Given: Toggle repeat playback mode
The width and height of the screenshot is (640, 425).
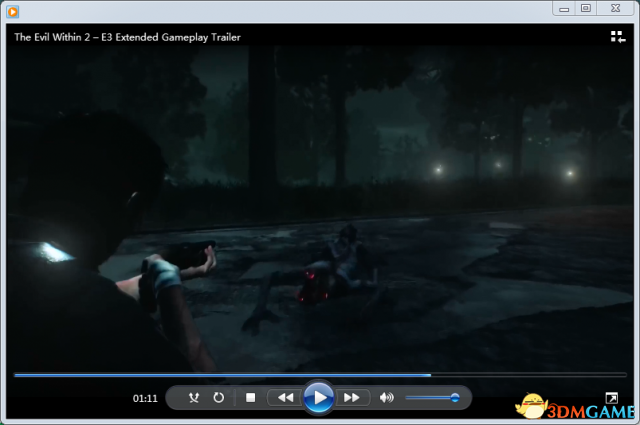Looking at the screenshot, I should pos(219,397).
